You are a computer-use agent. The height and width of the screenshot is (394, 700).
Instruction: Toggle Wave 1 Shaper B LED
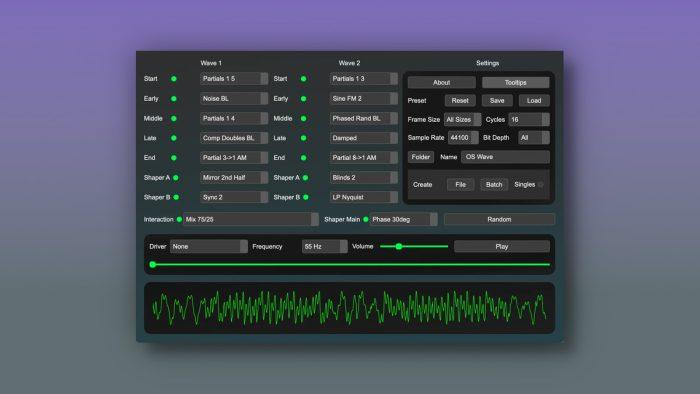pos(176,197)
